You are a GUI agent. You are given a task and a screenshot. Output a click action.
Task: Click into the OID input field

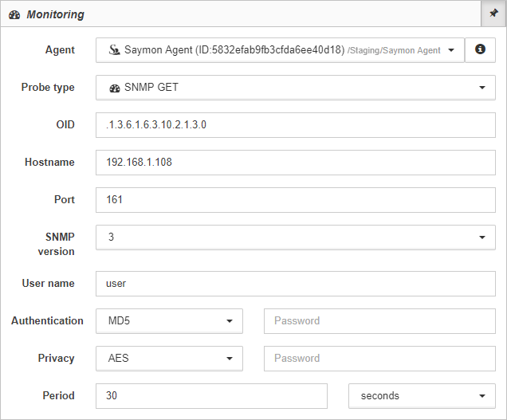tap(296, 125)
